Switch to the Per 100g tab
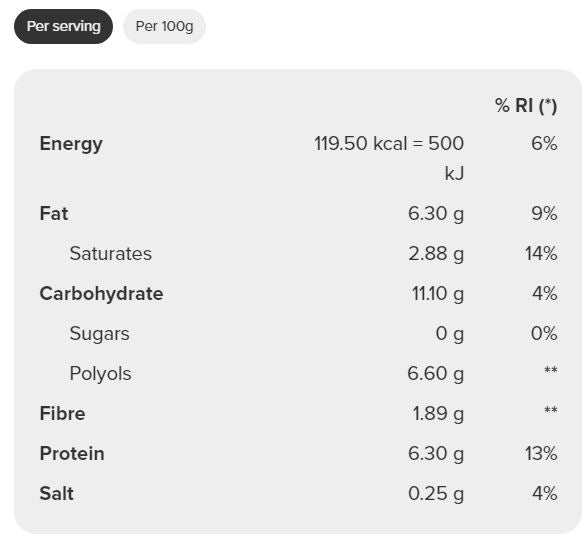This screenshot has width=582, height=540. point(164,26)
